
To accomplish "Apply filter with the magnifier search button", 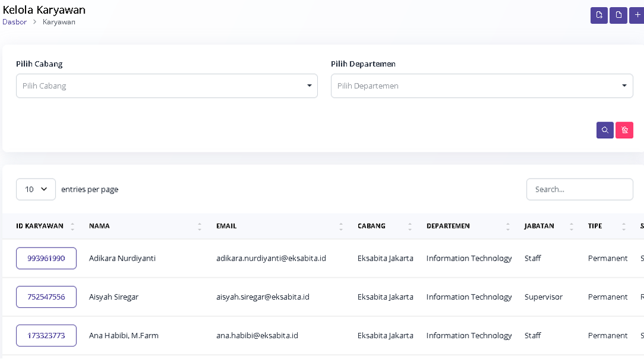I will pyautogui.click(x=605, y=130).
